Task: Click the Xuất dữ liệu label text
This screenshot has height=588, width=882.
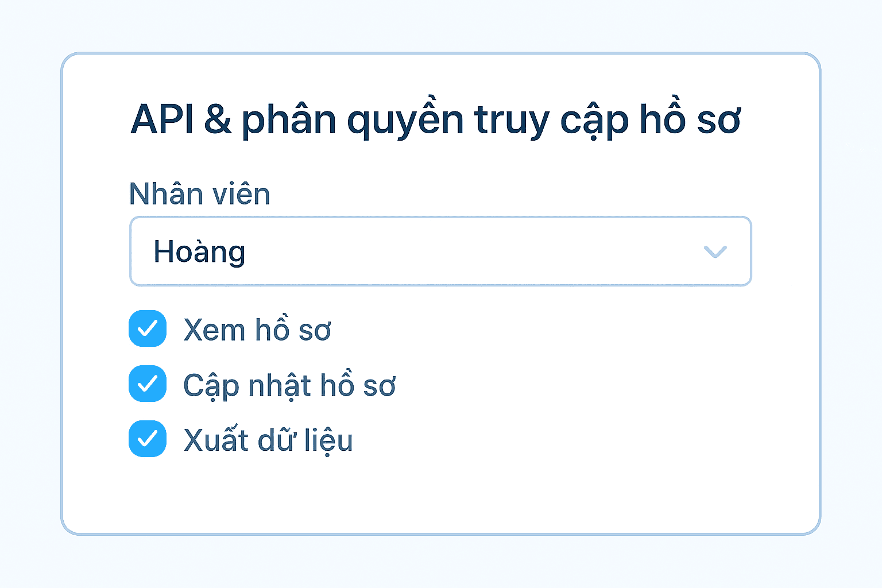Action: tap(268, 440)
